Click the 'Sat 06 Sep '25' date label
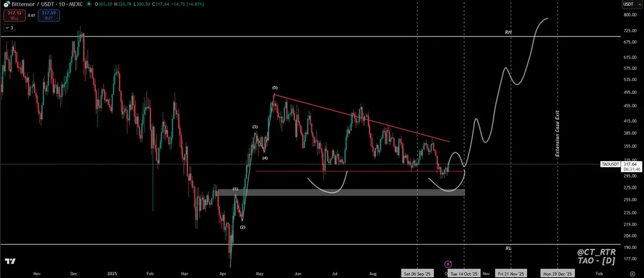The image size is (644, 278). [417, 274]
